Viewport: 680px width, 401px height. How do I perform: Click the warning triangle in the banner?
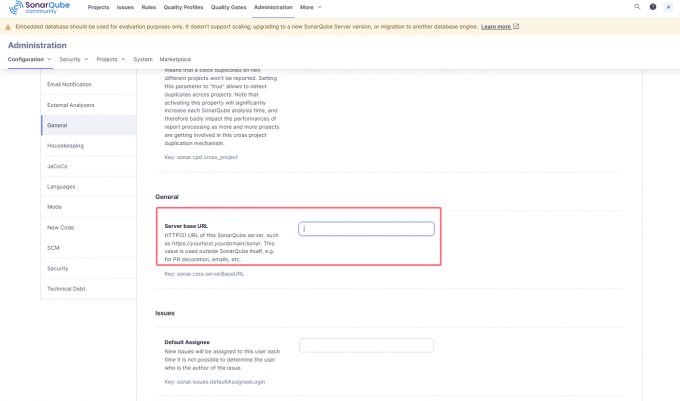(x=8, y=27)
